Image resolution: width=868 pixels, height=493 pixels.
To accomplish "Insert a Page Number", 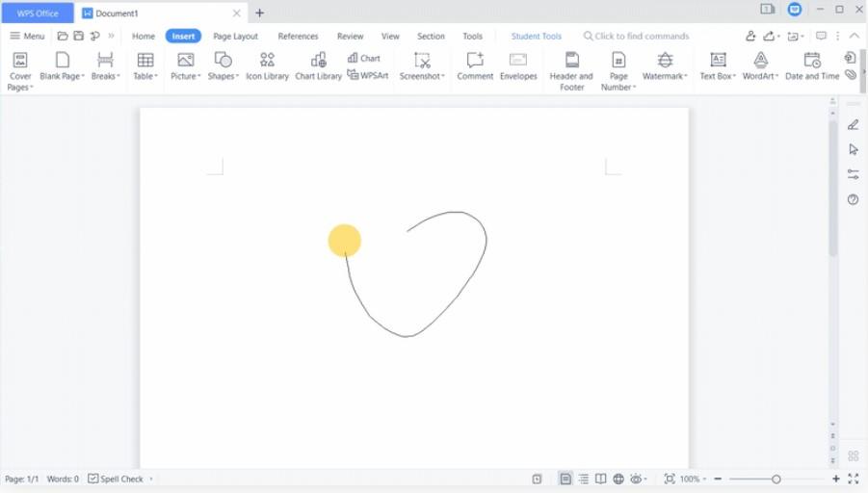I will click(618, 71).
